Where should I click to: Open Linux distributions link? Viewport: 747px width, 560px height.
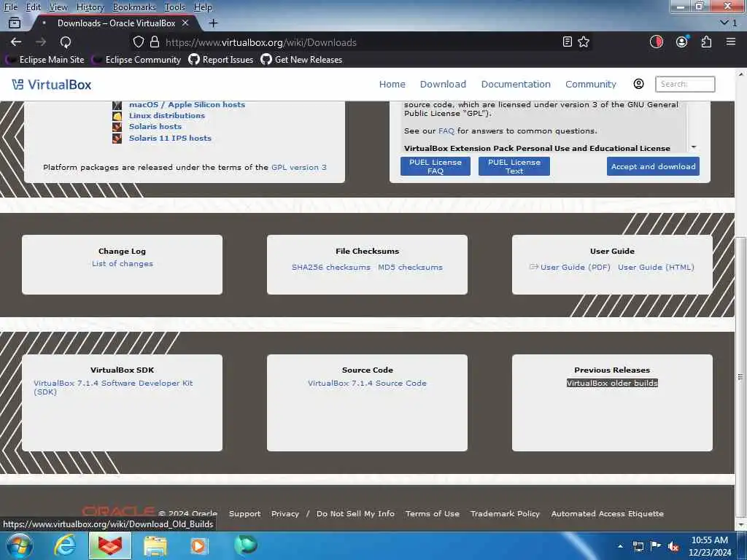tap(167, 115)
